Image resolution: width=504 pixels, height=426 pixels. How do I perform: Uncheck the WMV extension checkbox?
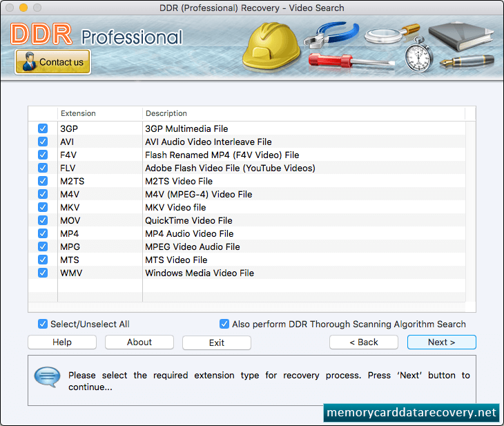coord(43,273)
